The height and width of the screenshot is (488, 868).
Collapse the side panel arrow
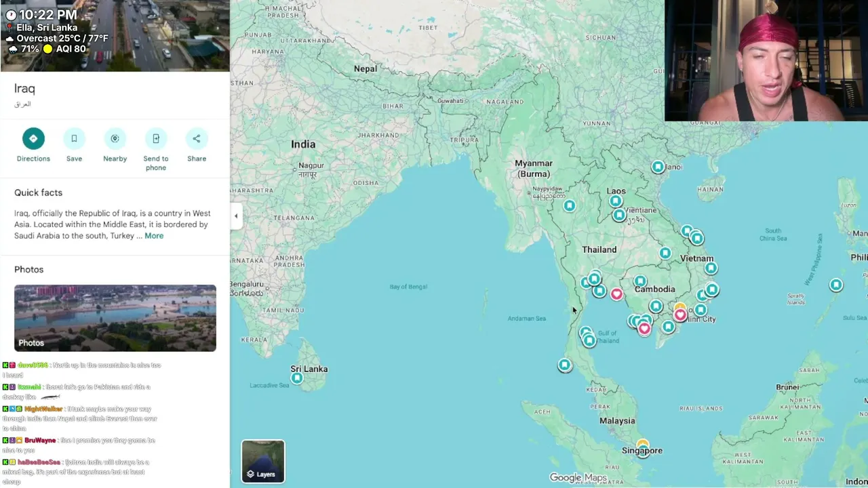[236, 216]
